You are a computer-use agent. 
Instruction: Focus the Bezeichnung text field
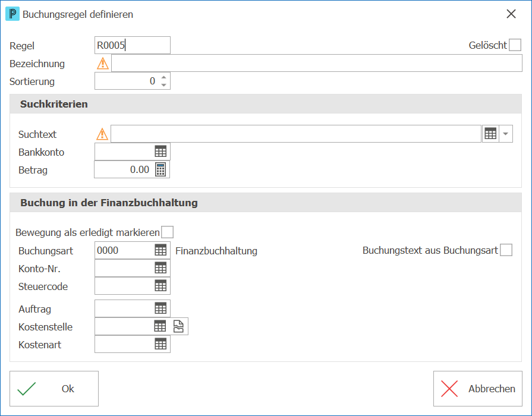pyautogui.click(x=317, y=63)
